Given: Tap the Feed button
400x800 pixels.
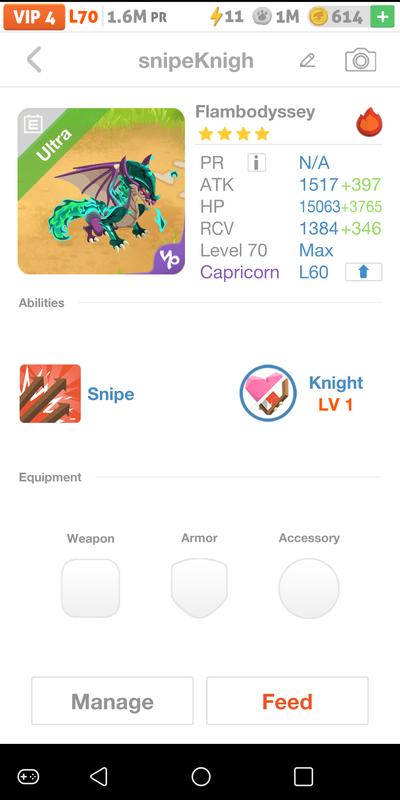Looking at the screenshot, I should point(287,701).
